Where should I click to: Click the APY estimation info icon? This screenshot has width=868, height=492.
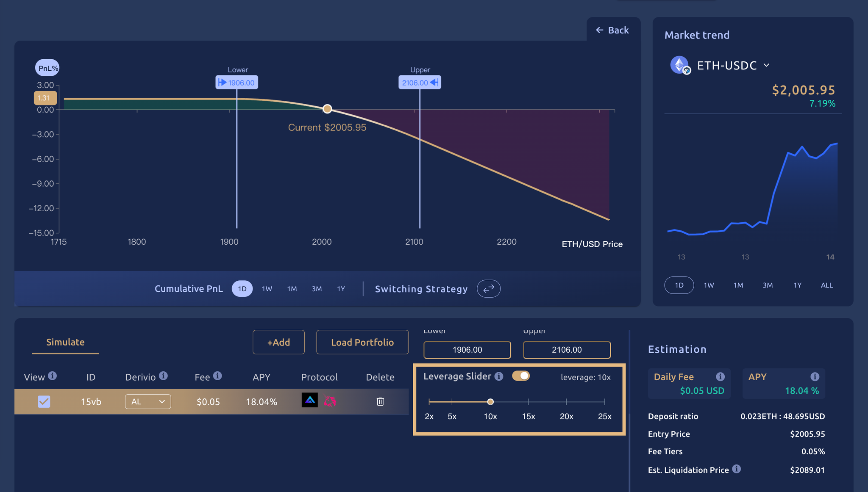(x=815, y=376)
